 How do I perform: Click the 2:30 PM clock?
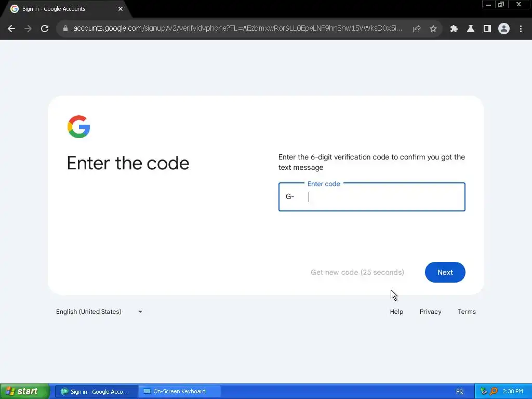click(512, 392)
